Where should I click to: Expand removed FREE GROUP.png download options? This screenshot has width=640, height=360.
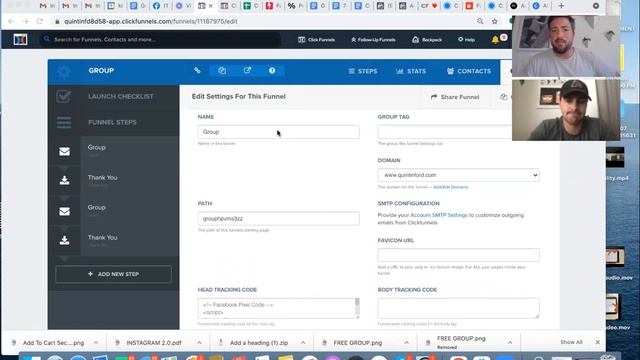(510, 343)
